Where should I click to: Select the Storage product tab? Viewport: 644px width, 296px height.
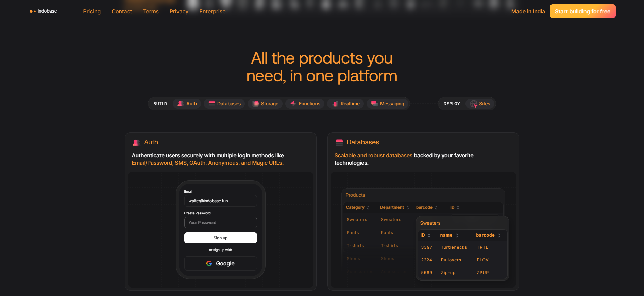click(x=265, y=104)
